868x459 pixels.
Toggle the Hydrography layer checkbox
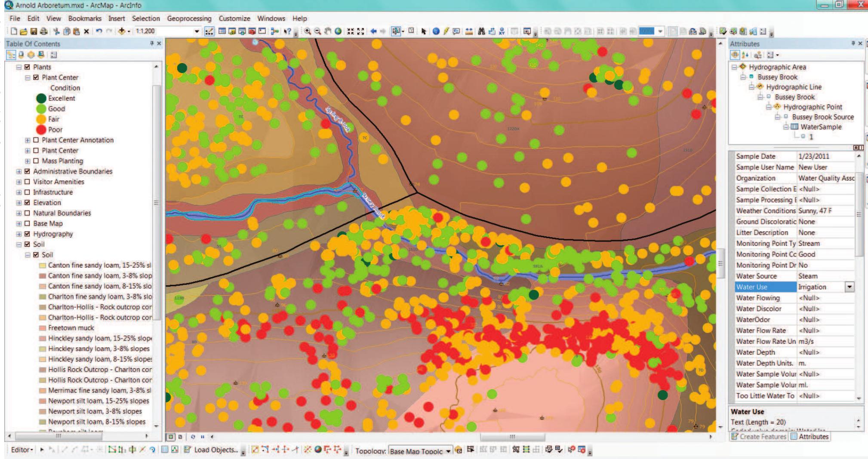pos(28,234)
